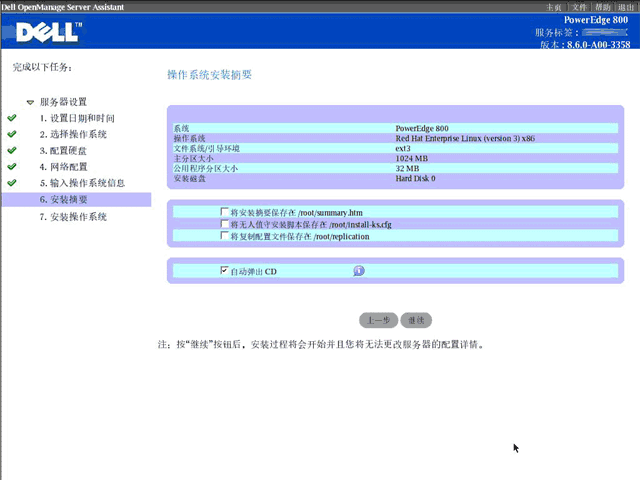Open the info icon beside 自动弹出 CD
Screen dimensions: 640x480
pos(359,271)
